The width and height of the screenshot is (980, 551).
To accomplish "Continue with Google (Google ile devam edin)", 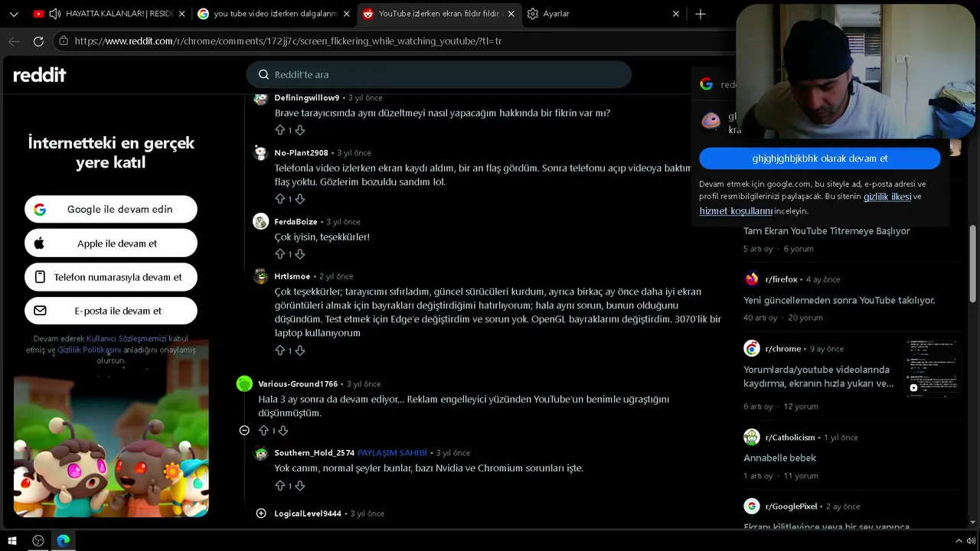I will click(111, 209).
